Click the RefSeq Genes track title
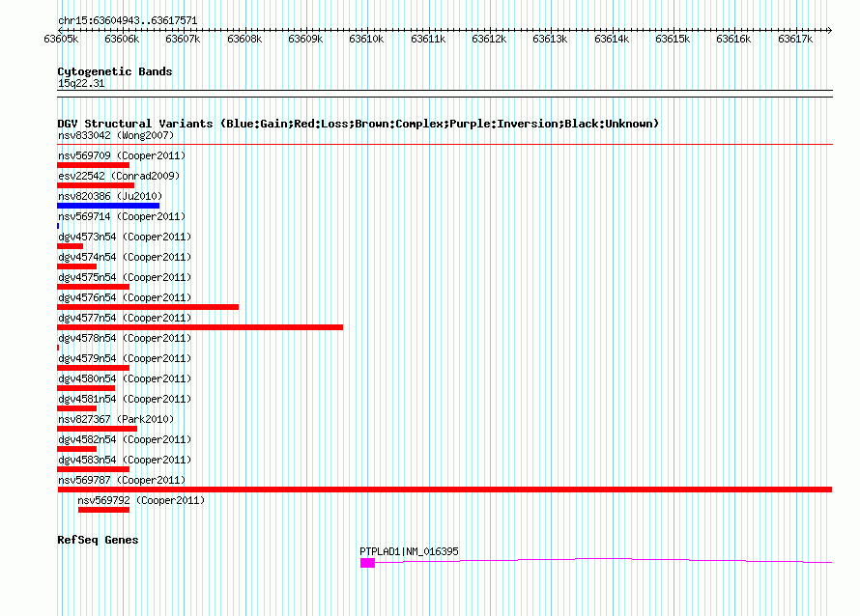 click(98, 540)
